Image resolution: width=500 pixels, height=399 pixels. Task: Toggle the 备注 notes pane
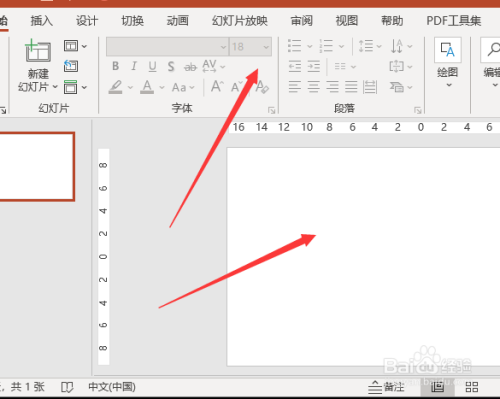(387, 387)
